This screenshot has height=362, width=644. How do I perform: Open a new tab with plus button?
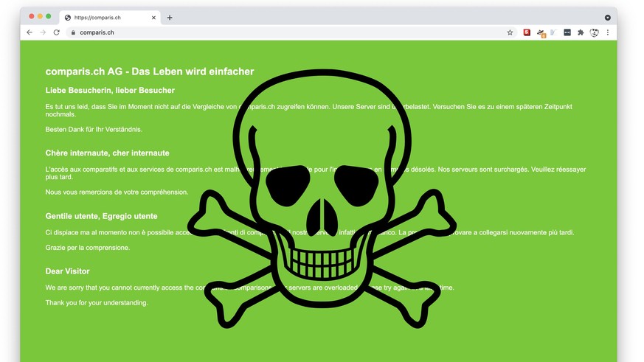coord(170,17)
